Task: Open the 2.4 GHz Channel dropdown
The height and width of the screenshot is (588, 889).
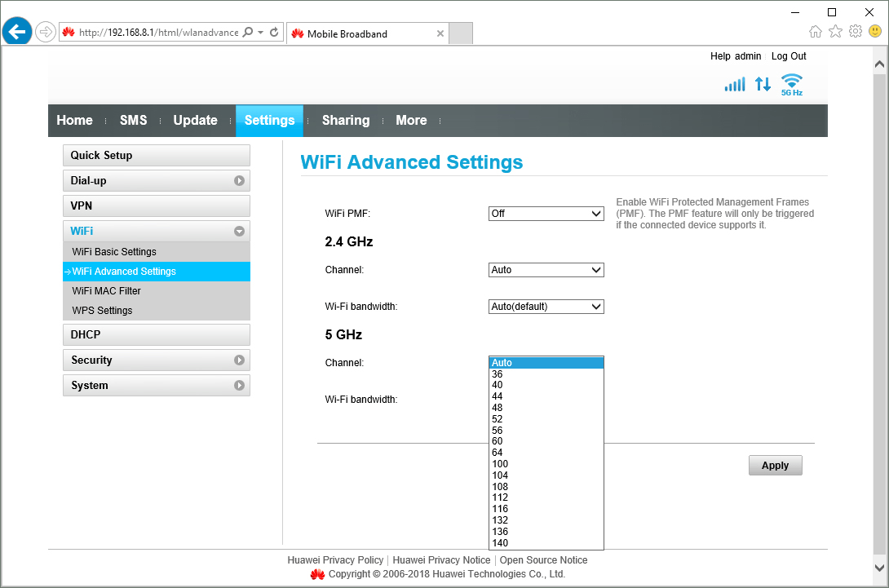Action: pos(546,270)
